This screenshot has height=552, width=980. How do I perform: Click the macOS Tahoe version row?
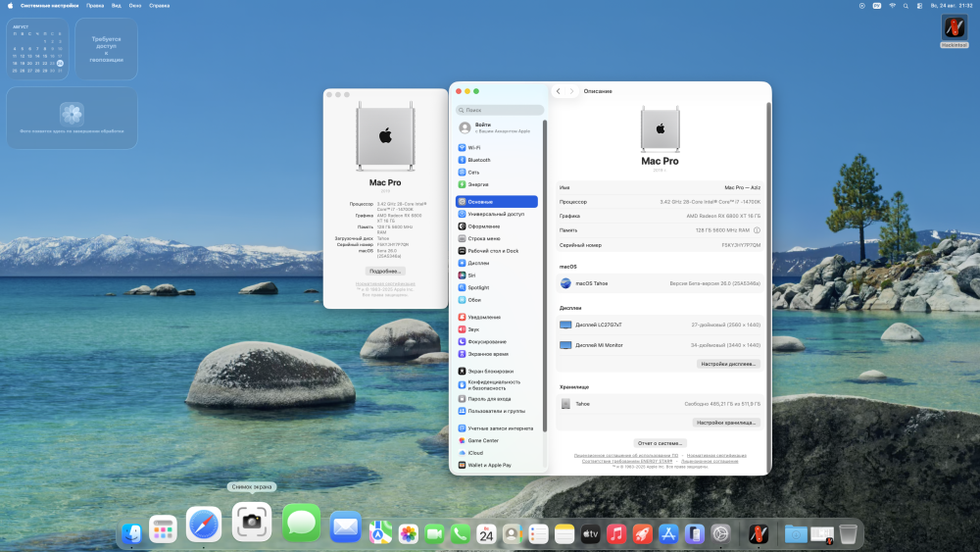(x=660, y=283)
